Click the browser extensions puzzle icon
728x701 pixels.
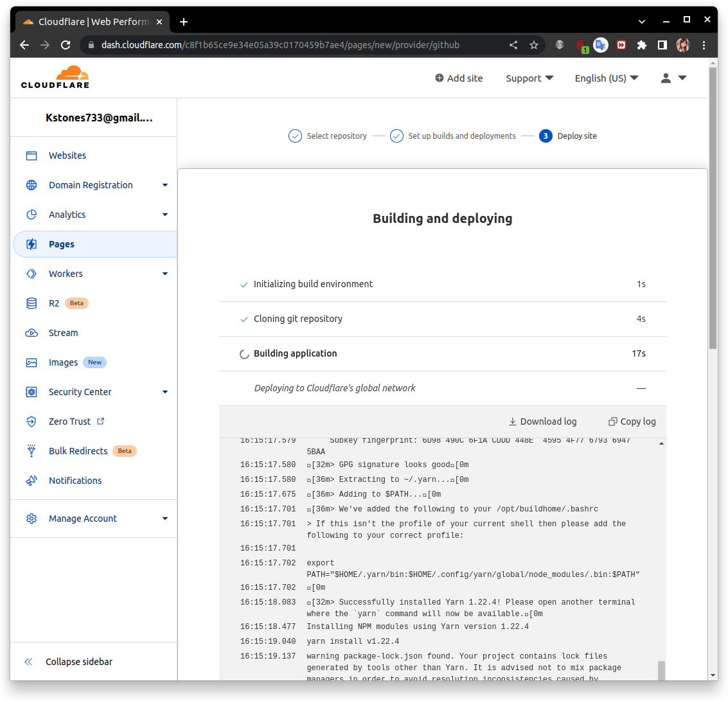pos(643,45)
